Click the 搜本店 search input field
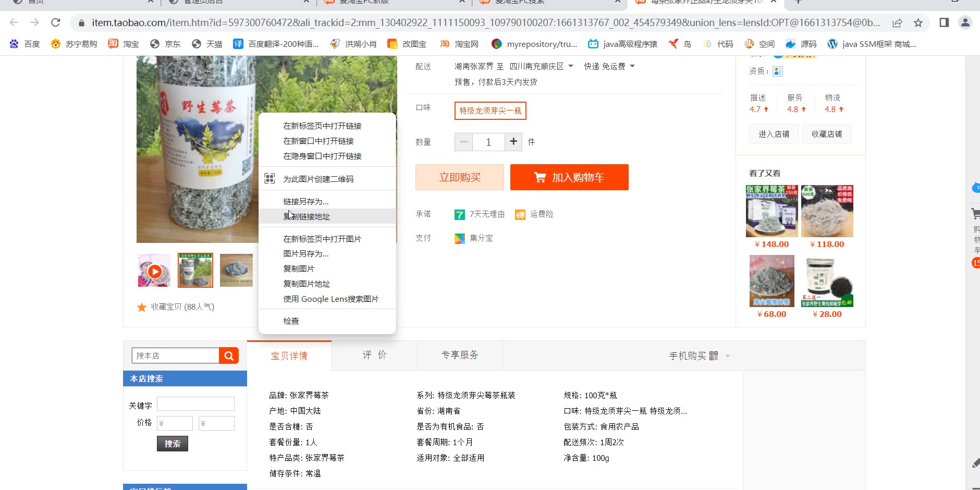980x490 pixels. (176, 356)
